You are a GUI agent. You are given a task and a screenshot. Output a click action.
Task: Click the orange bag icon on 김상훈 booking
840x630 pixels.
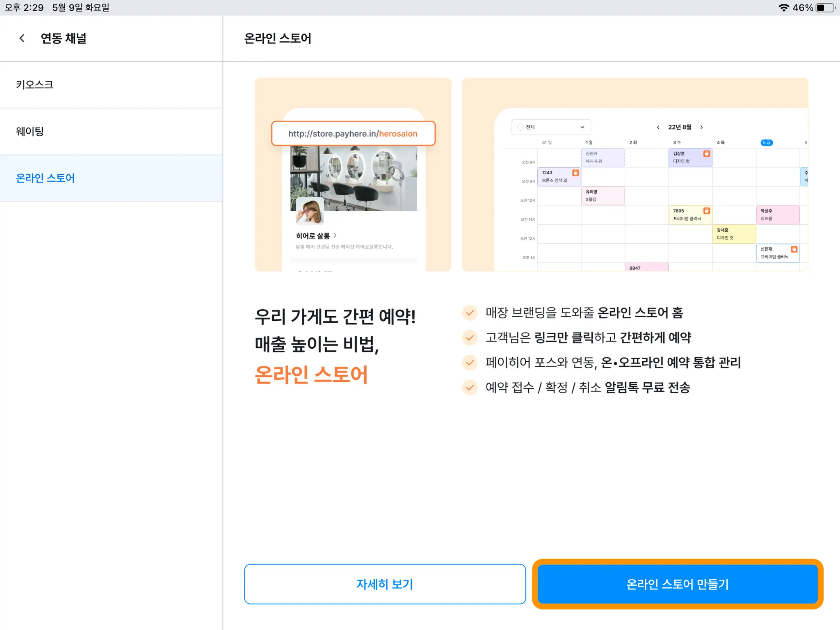point(706,154)
